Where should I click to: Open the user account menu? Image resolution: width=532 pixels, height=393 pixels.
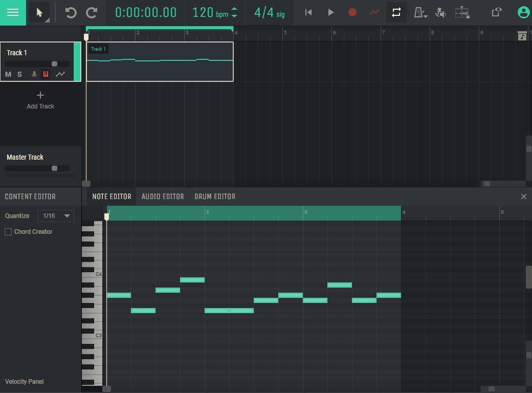coord(523,11)
